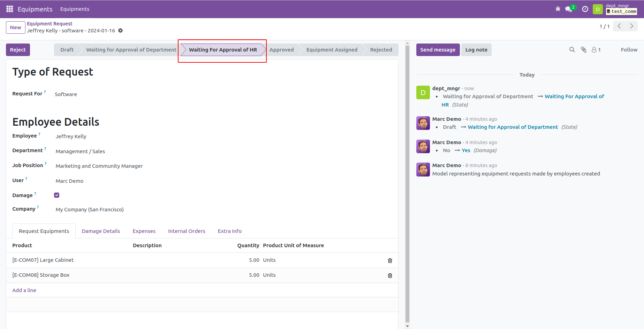Open the Company field My Company

point(90,210)
